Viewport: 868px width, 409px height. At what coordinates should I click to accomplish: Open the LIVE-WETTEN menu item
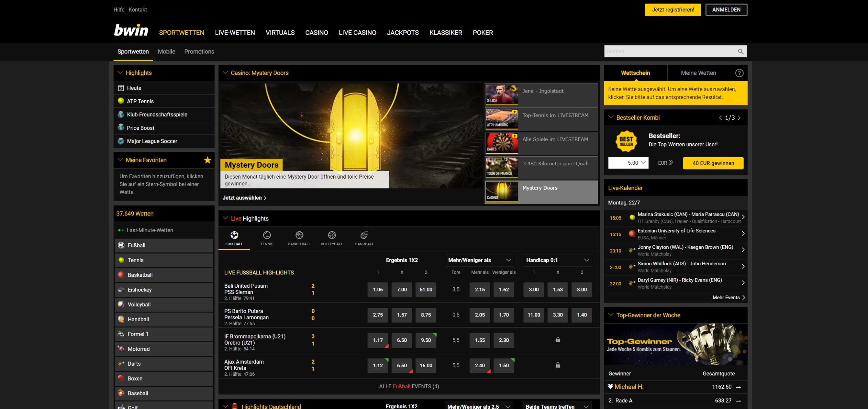click(235, 33)
